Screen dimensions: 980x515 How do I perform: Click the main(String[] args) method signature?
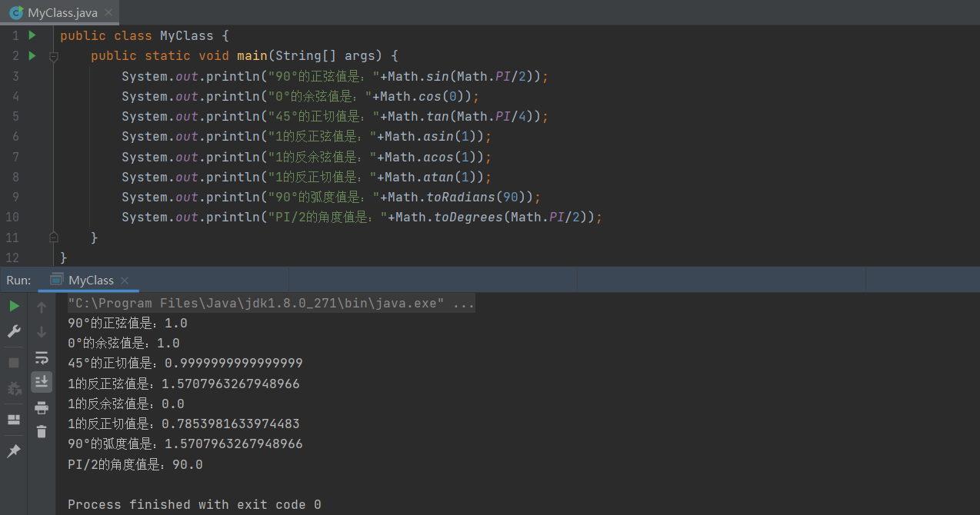point(310,56)
